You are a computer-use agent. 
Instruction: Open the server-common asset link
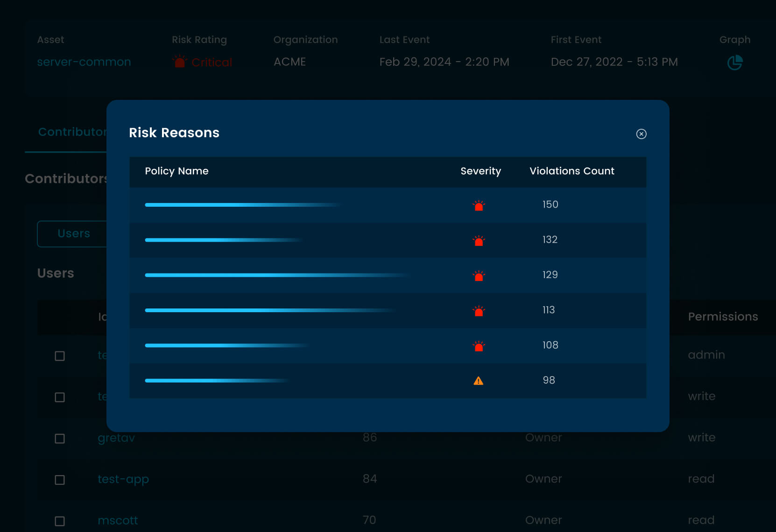84,62
